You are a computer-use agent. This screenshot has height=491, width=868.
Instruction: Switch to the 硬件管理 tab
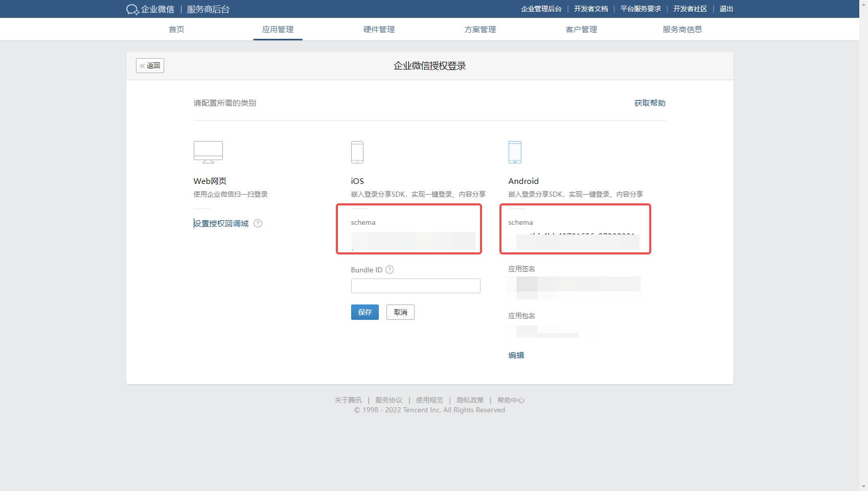point(378,29)
